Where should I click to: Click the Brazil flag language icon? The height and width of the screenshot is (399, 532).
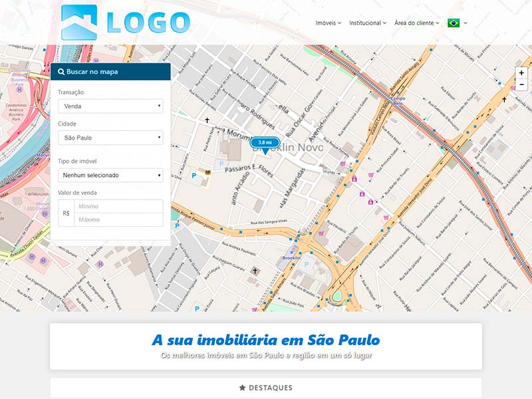454,23
